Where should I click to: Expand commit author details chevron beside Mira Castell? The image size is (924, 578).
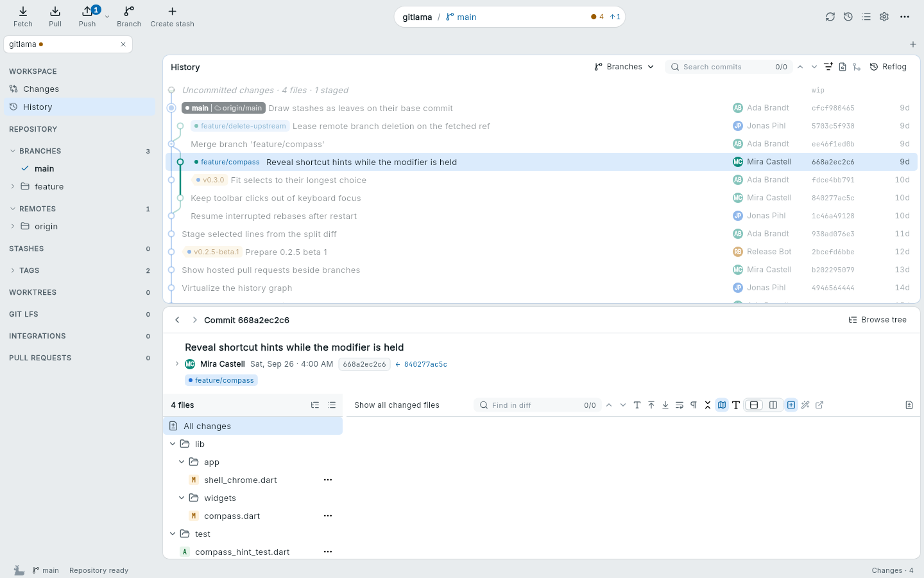tap(177, 364)
